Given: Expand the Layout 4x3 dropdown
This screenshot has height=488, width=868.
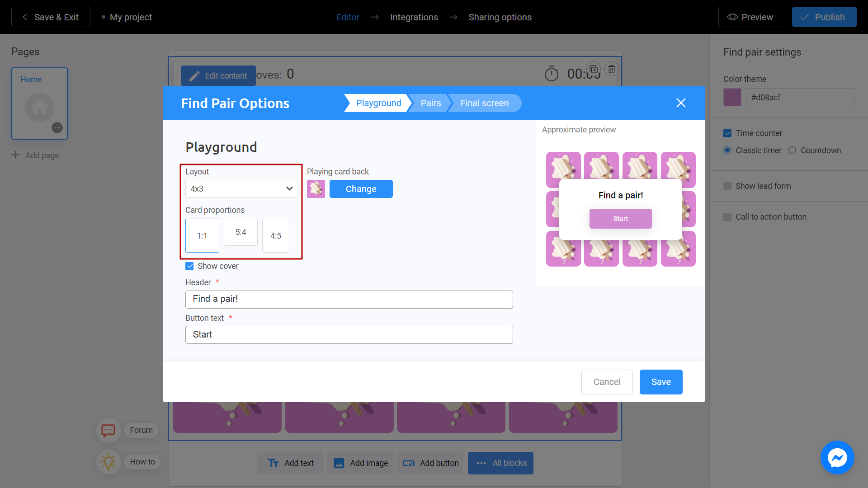Looking at the screenshot, I should [241, 189].
